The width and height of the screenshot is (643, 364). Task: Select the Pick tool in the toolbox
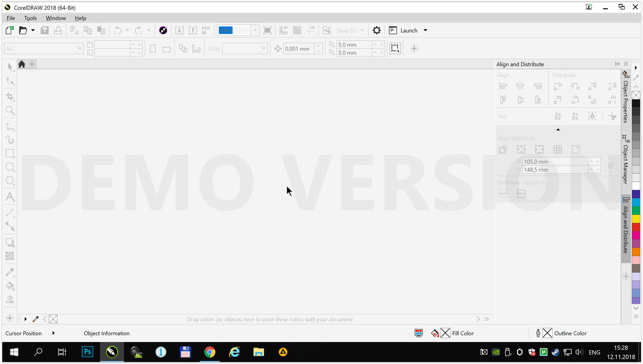10,67
